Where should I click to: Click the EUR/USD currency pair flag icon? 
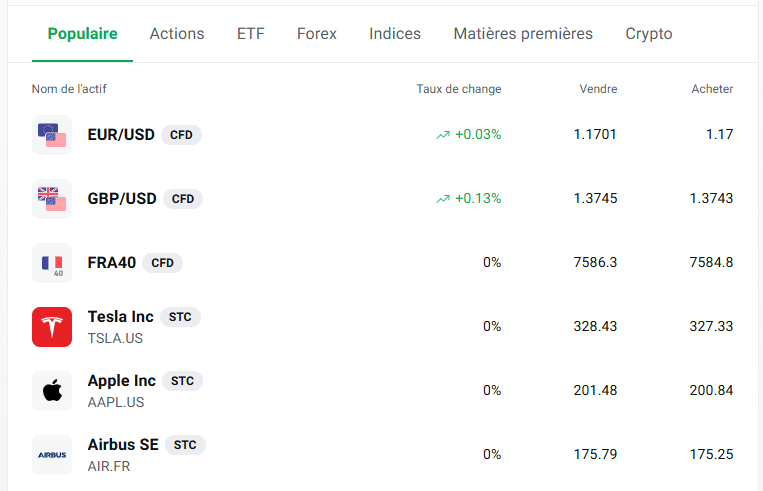click(52, 135)
